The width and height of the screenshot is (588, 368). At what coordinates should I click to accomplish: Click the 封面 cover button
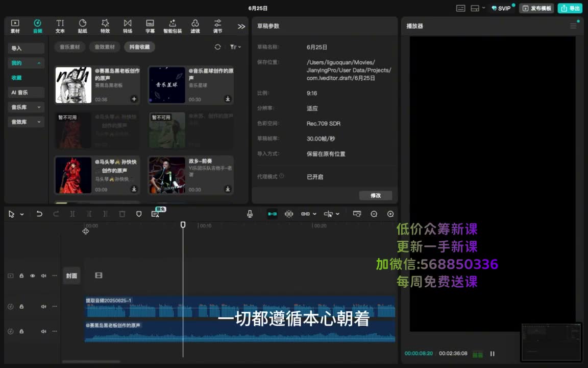71,275
